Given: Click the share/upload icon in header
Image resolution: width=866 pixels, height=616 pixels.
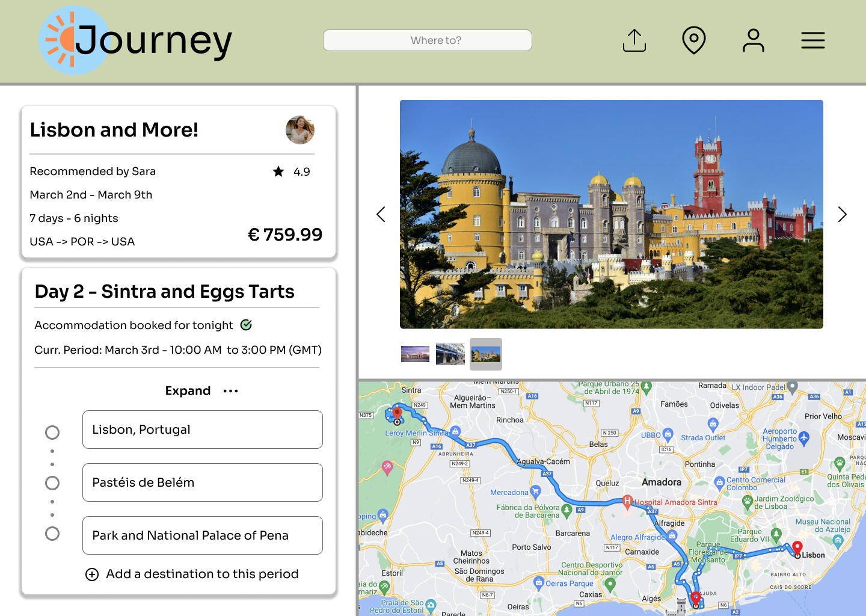Looking at the screenshot, I should [634, 40].
